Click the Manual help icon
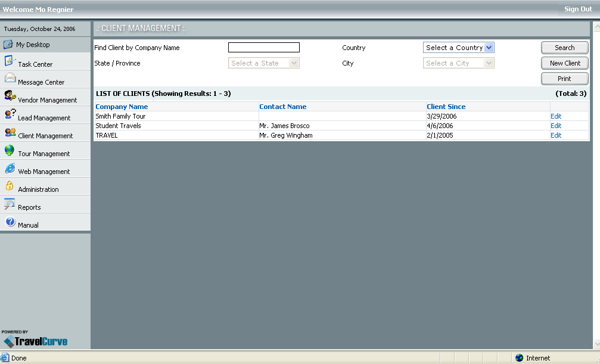Image resolution: width=600 pixels, height=364 pixels. click(x=10, y=222)
